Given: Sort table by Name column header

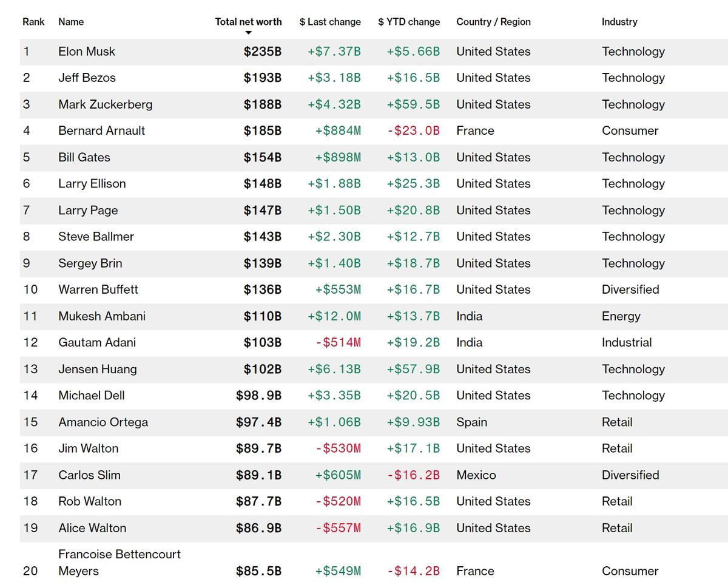Looking at the screenshot, I should point(71,22).
